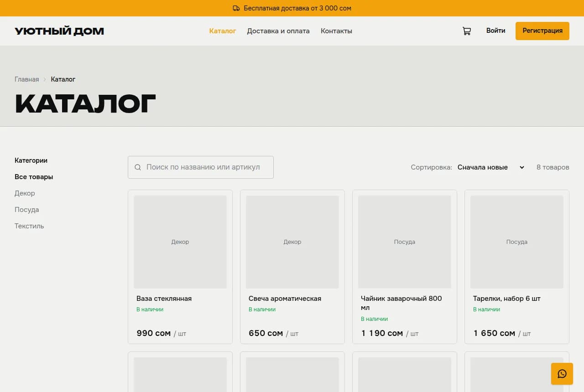Click the Категории sidebar heading
The height and width of the screenshot is (392, 584).
click(x=31, y=160)
